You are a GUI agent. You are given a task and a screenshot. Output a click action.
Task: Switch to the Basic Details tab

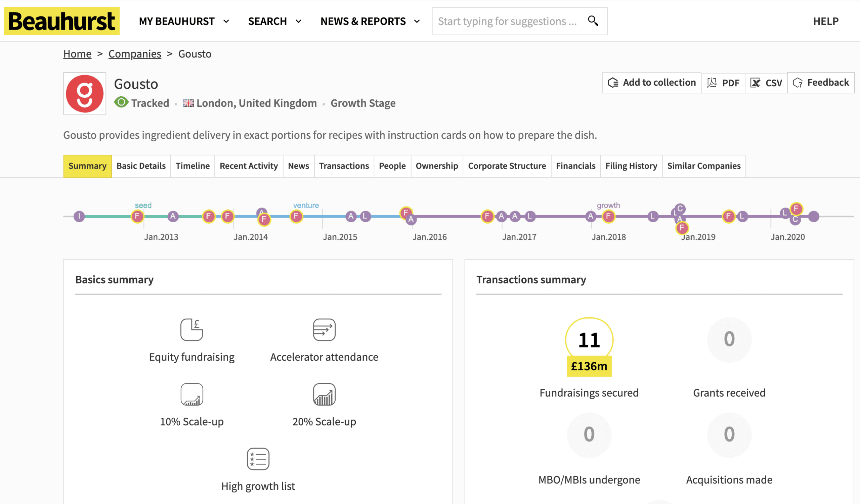click(141, 166)
